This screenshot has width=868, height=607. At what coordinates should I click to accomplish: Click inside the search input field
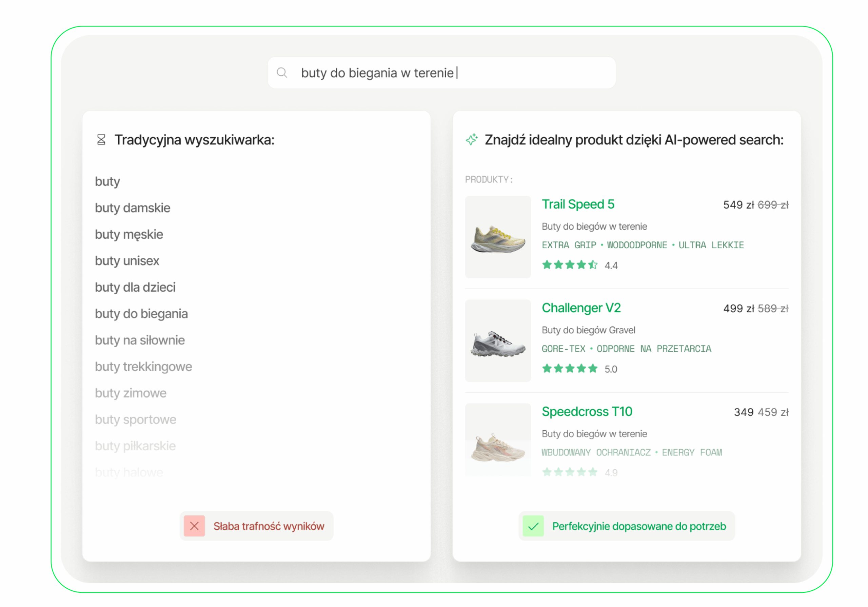pyautogui.click(x=416, y=72)
